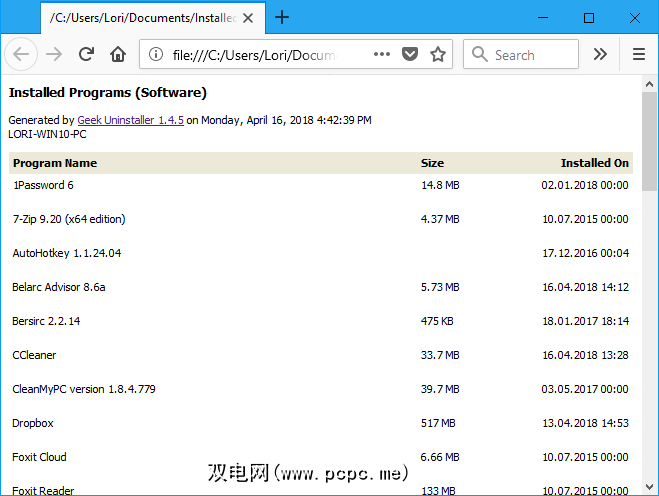Click the forward navigation arrow
This screenshot has height=496, width=659.
tap(54, 54)
